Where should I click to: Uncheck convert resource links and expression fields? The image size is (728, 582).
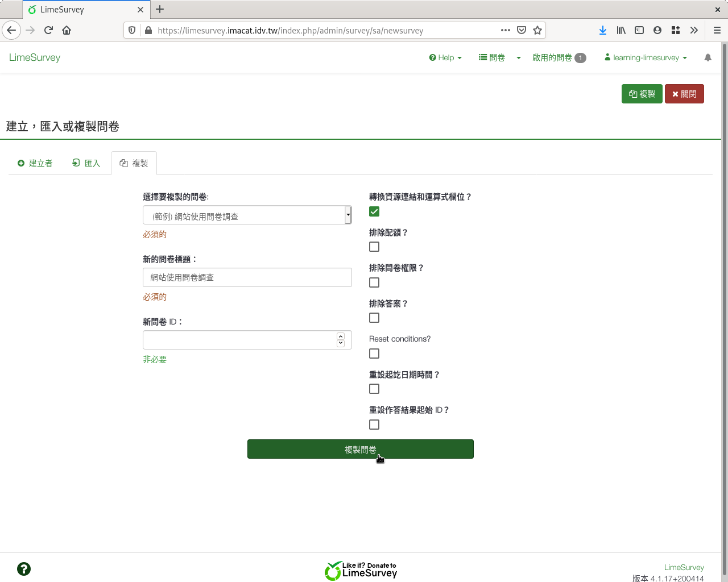point(374,211)
